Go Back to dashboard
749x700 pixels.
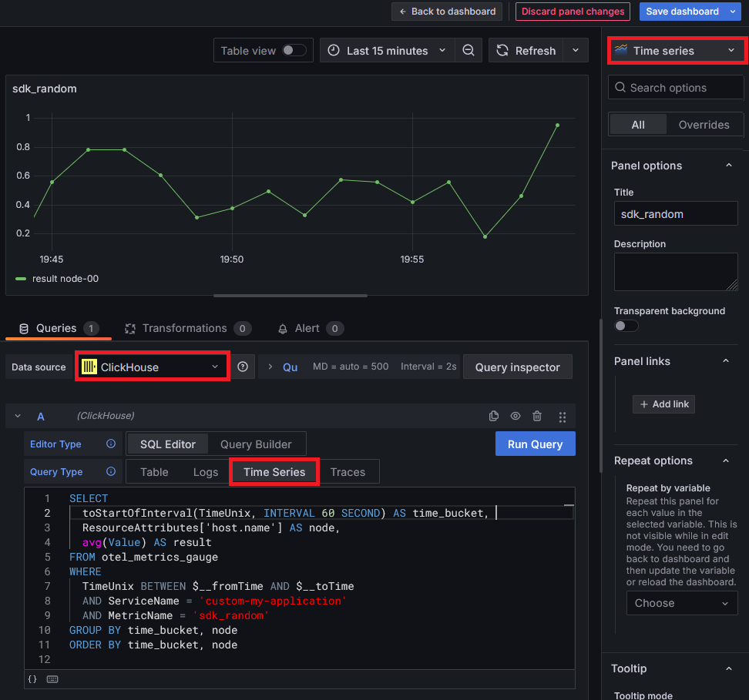point(446,12)
